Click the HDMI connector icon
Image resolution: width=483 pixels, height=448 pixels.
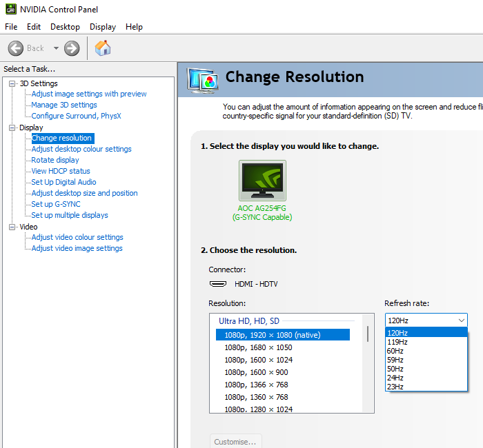click(x=218, y=284)
